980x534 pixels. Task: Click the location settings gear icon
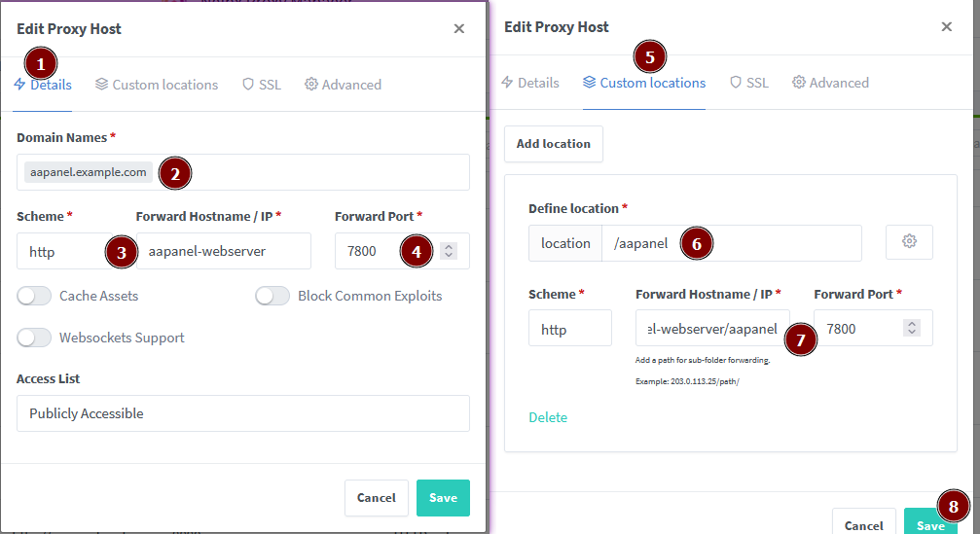coord(909,242)
